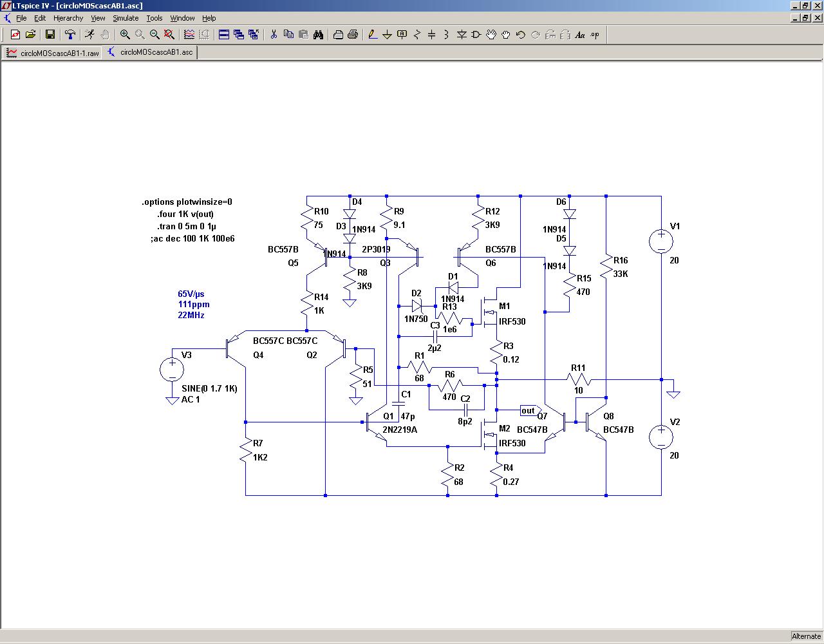Click the save diskette icon
Image resolution: width=824 pixels, height=644 pixels.
pos(50,35)
